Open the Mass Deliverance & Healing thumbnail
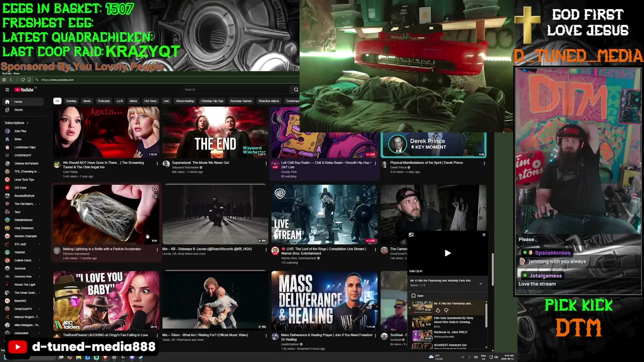This screenshot has height=362, width=644. (324, 301)
